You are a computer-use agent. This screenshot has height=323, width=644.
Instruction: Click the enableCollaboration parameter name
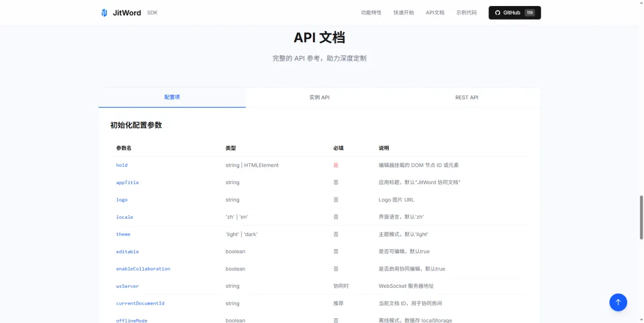point(143,269)
